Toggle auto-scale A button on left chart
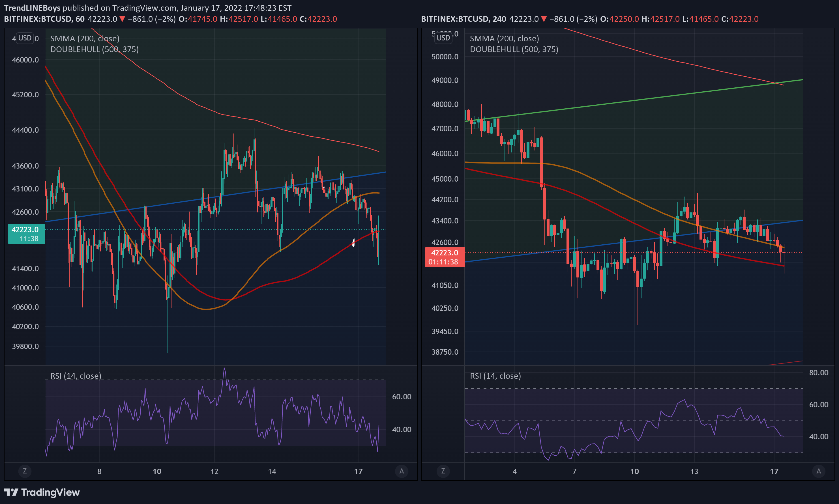Screen dimensions: 839x504 coord(402,471)
